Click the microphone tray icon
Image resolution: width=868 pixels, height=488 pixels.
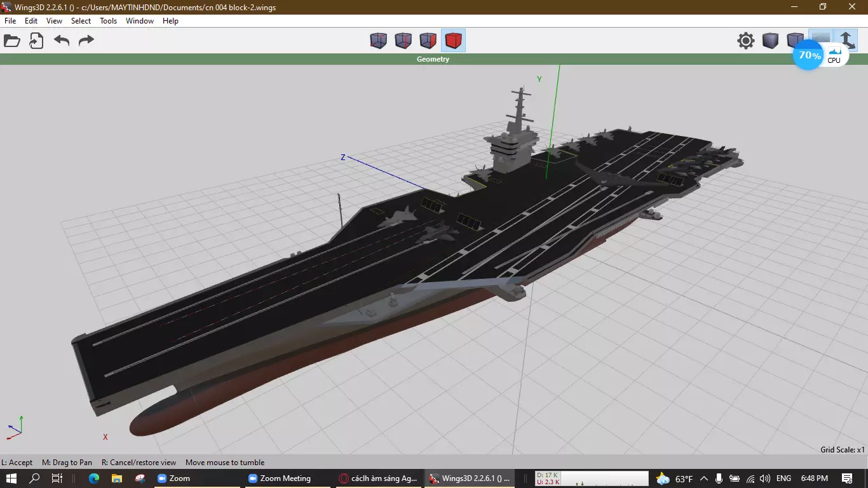point(719,478)
